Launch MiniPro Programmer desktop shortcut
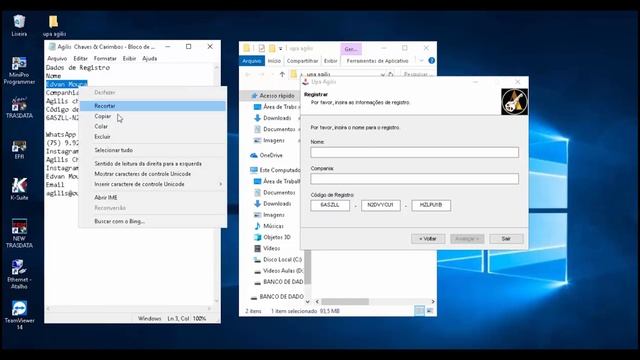 click(x=19, y=71)
